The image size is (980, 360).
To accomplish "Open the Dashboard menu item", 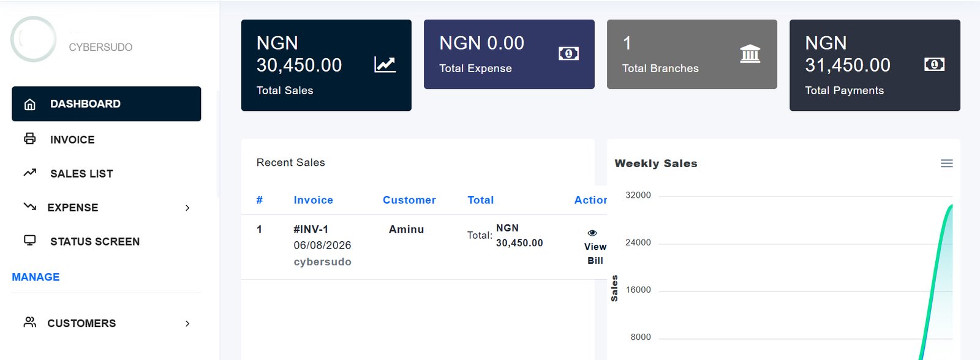I will (106, 103).
